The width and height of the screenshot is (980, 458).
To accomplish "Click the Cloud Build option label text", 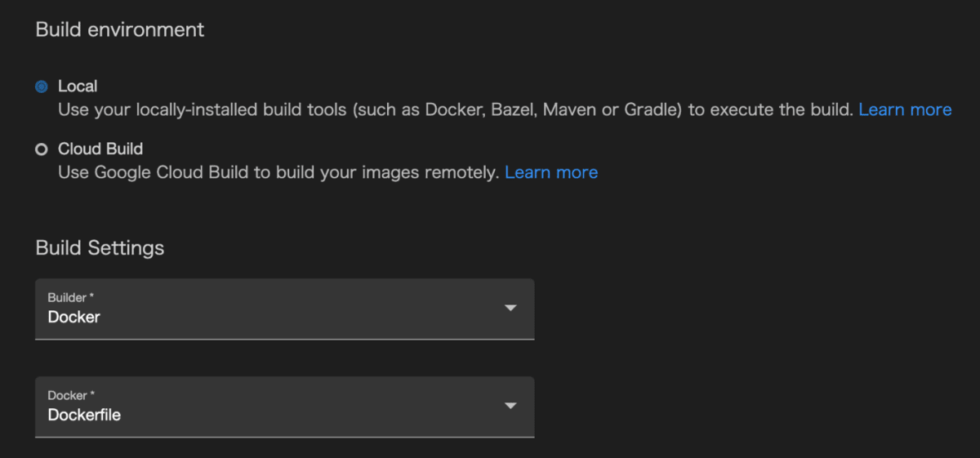I will click(100, 149).
